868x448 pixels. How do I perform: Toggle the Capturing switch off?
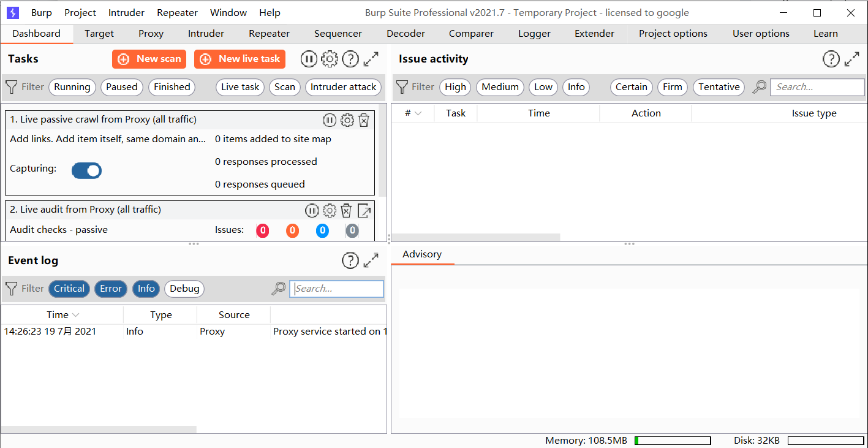point(86,170)
